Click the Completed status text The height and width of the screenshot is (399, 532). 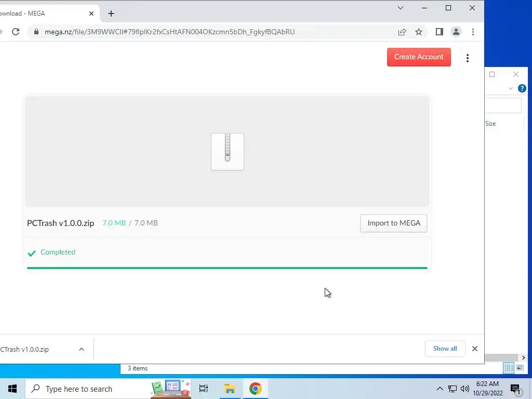pyautogui.click(x=58, y=252)
